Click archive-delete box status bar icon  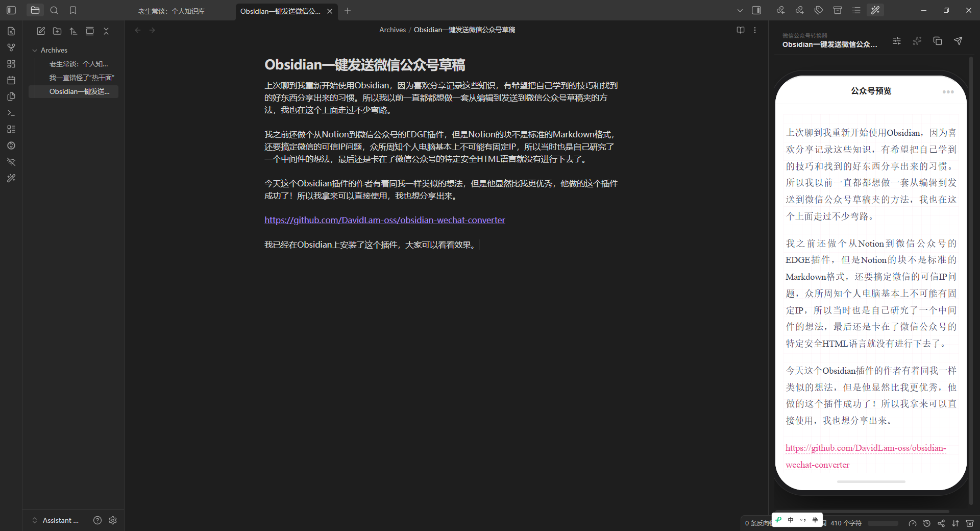coord(970,523)
